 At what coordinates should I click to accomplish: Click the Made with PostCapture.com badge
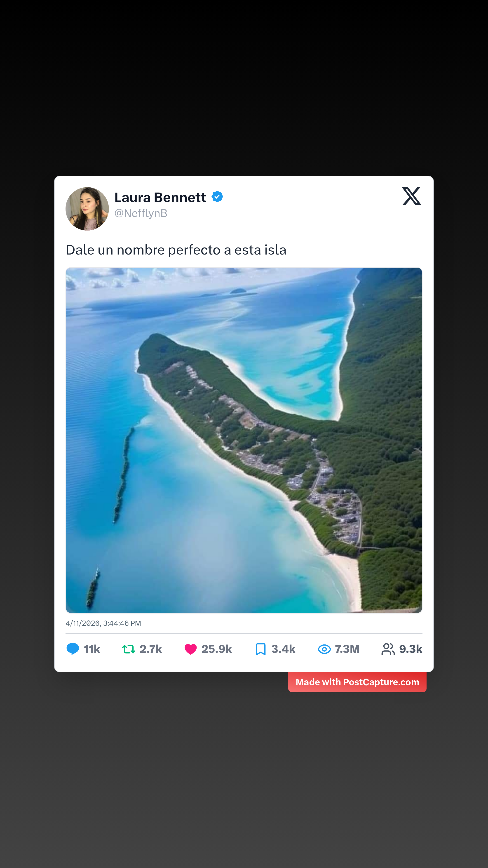coord(357,682)
